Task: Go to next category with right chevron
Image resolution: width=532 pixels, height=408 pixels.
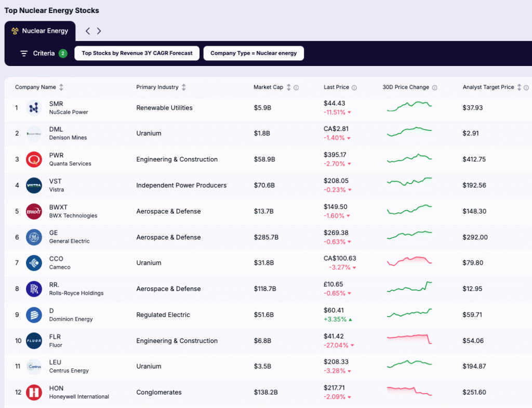Action: click(99, 31)
